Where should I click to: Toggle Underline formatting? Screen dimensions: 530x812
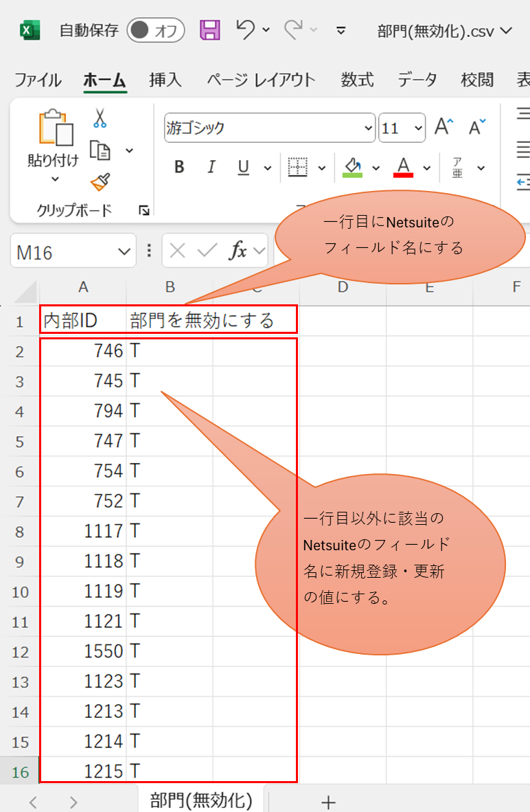pyautogui.click(x=243, y=167)
